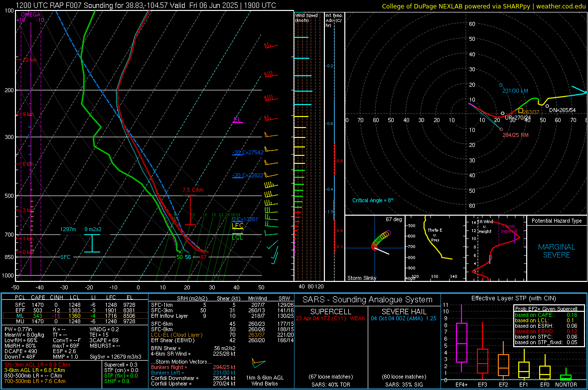The width and height of the screenshot is (588, 390).
Task: Click the 'Wind Speed (knots)' header
Action: click(x=306, y=17)
